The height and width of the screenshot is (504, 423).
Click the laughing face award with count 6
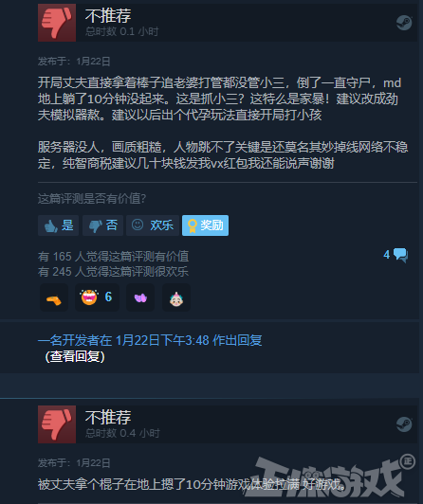point(97,297)
